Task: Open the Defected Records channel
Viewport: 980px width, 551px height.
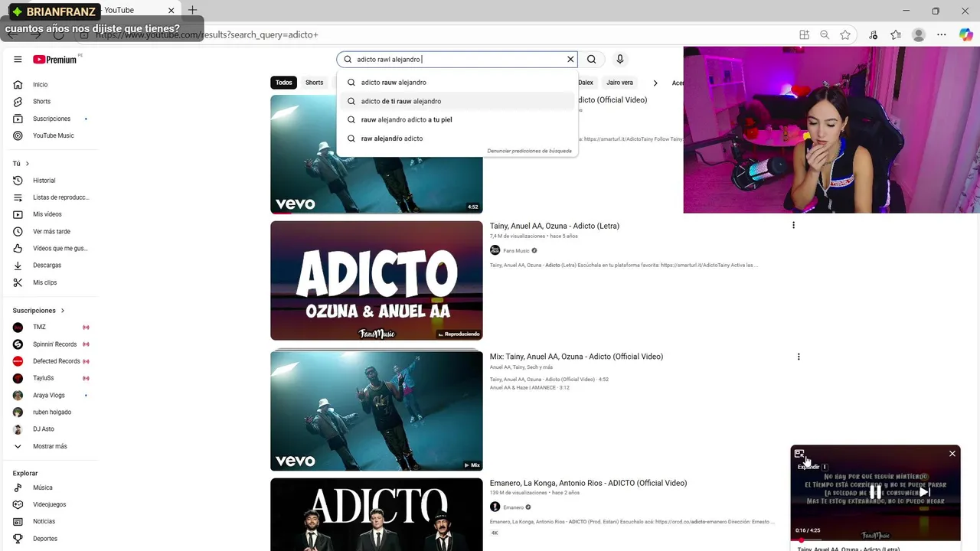Action: (x=49, y=361)
